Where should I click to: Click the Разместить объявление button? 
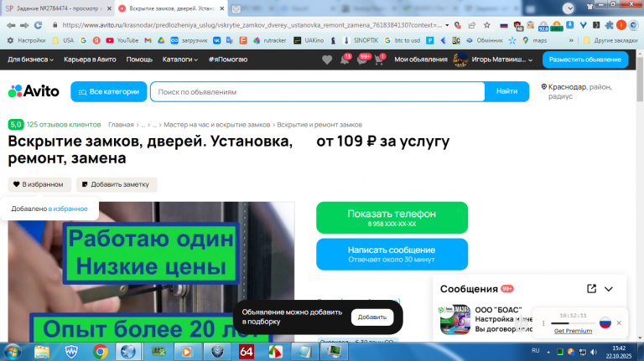point(584,59)
